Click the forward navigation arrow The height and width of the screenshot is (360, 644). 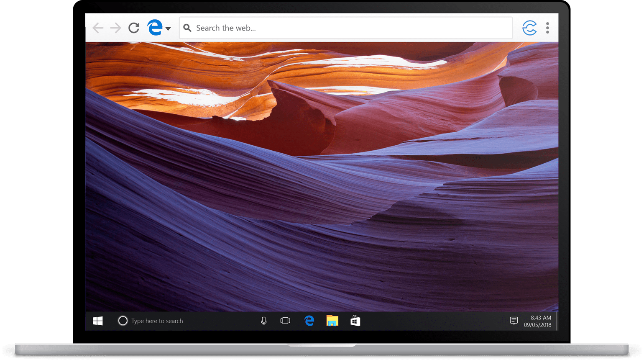point(115,28)
